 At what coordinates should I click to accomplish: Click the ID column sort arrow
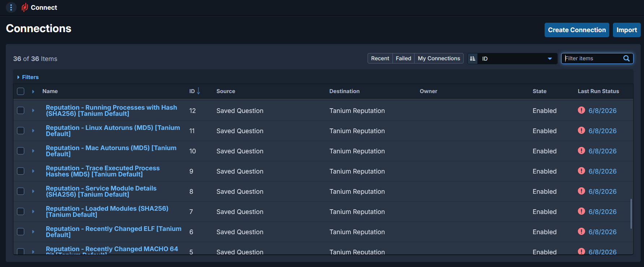pos(198,91)
